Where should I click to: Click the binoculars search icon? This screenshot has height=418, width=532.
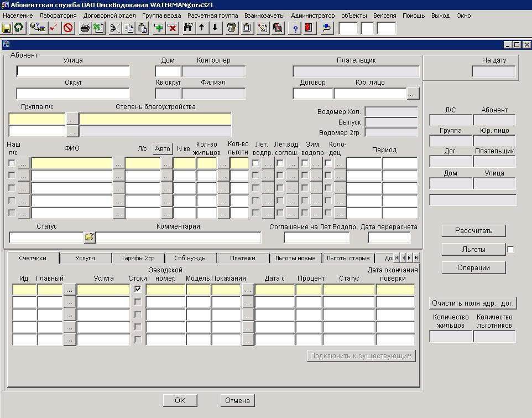tap(188, 28)
